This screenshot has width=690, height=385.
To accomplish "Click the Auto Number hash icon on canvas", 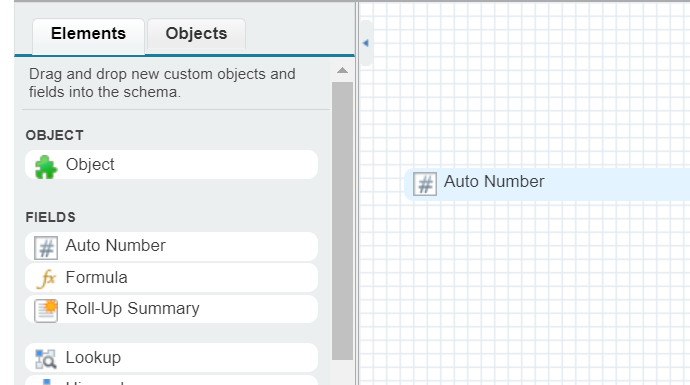I will [x=425, y=184].
